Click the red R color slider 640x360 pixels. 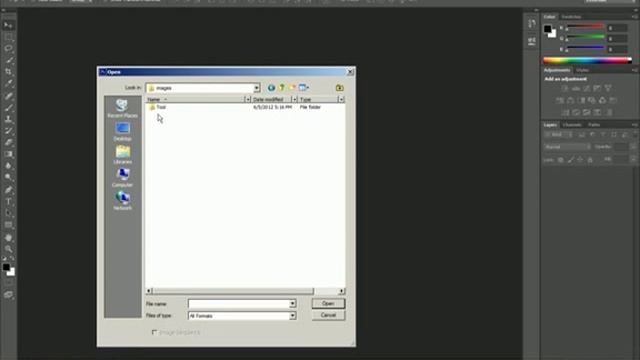[586, 27]
